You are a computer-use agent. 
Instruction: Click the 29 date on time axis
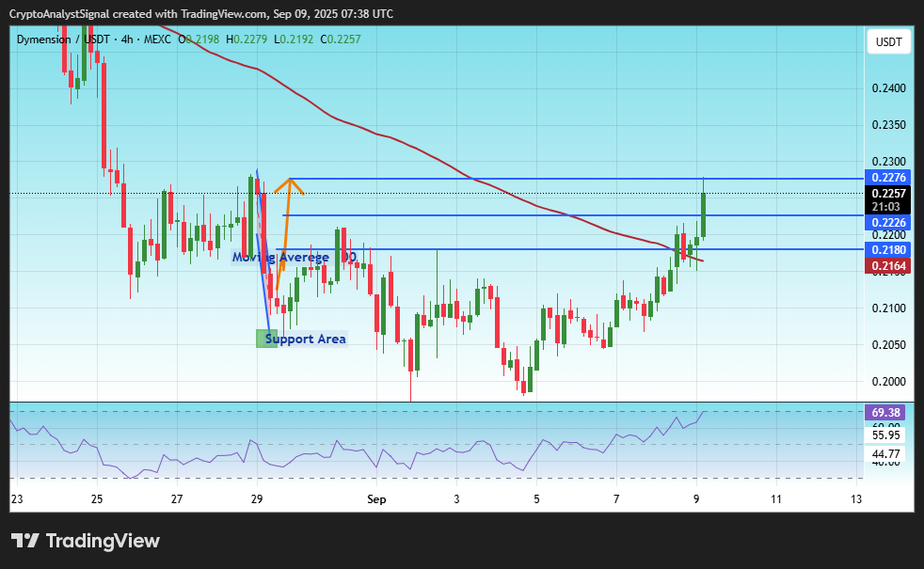[257, 498]
